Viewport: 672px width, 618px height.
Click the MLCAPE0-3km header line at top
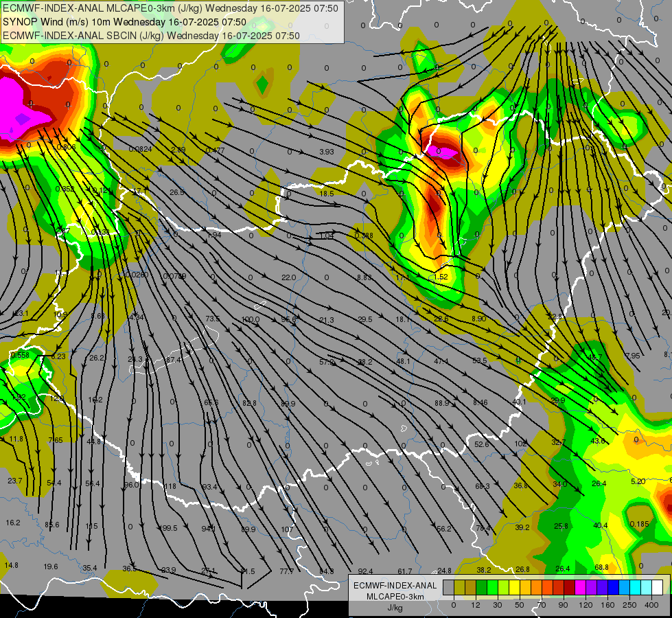[x=170, y=8]
